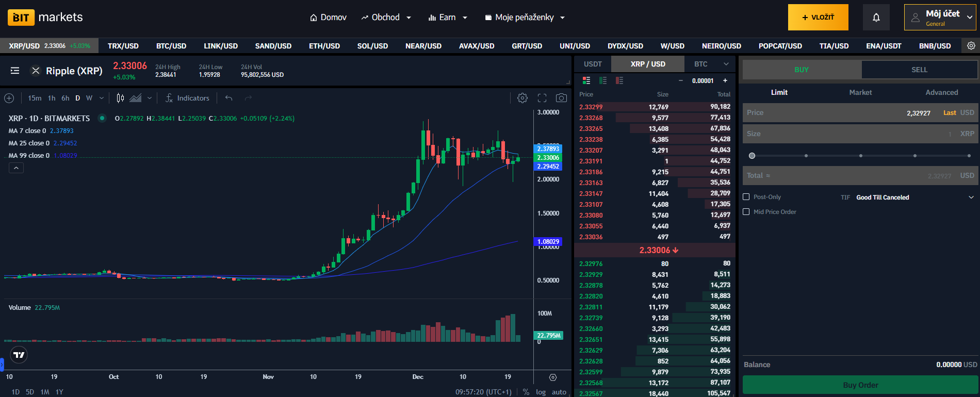Open TIF Good Till Canceled dropdown

coord(915,197)
